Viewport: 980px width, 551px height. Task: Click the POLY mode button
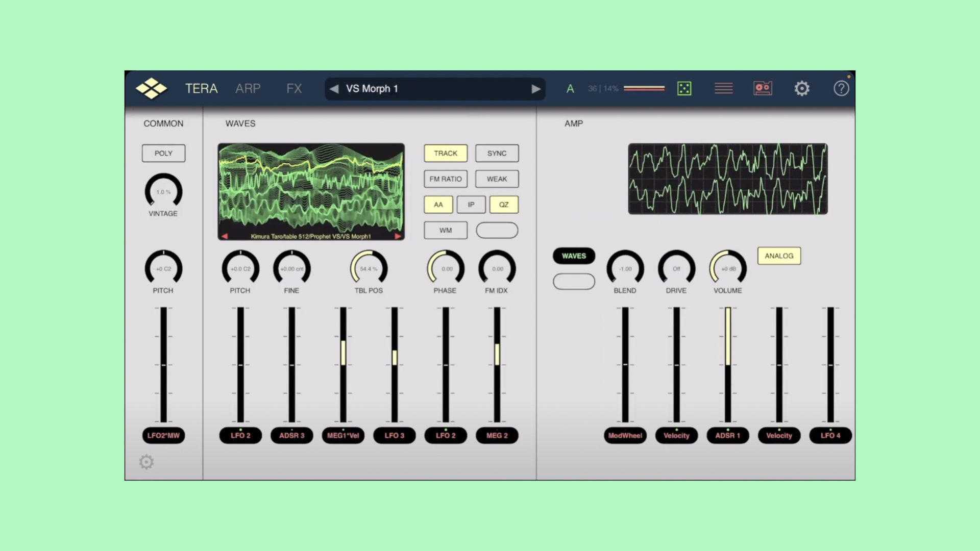pos(163,153)
